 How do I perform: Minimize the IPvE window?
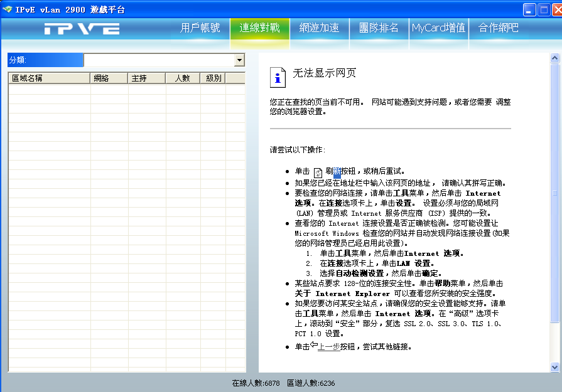(x=529, y=9)
